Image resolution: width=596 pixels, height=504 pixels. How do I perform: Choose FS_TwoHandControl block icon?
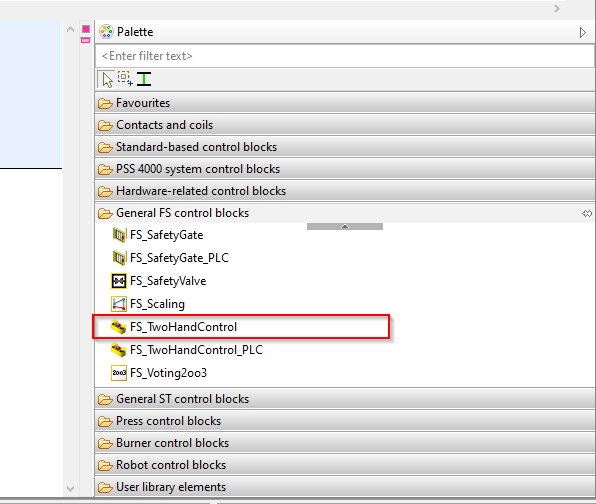point(119,327)
